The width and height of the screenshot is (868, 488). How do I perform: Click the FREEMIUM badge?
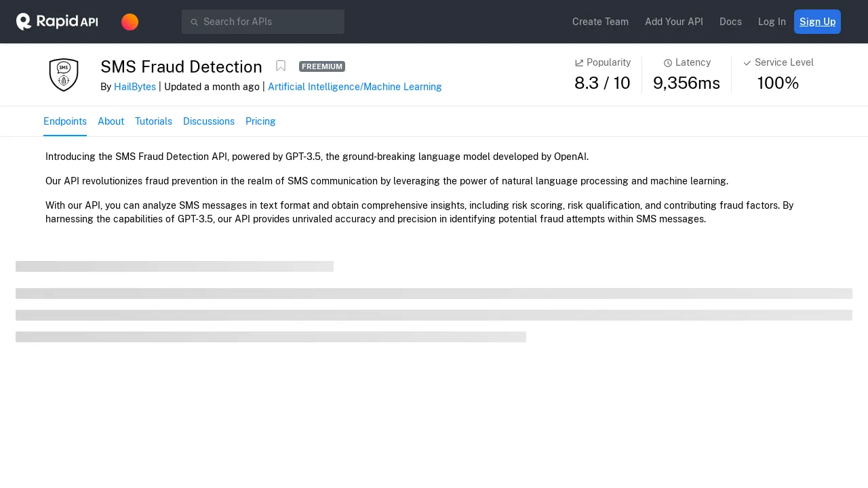tap(322, 66)
